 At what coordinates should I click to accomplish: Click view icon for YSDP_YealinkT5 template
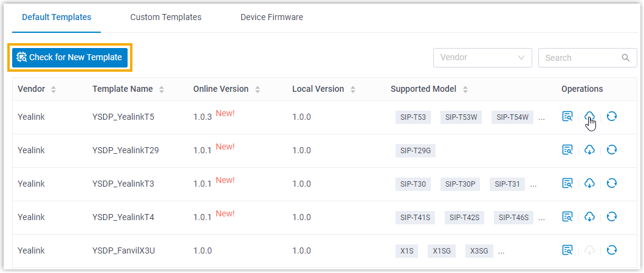coord(567,117)
